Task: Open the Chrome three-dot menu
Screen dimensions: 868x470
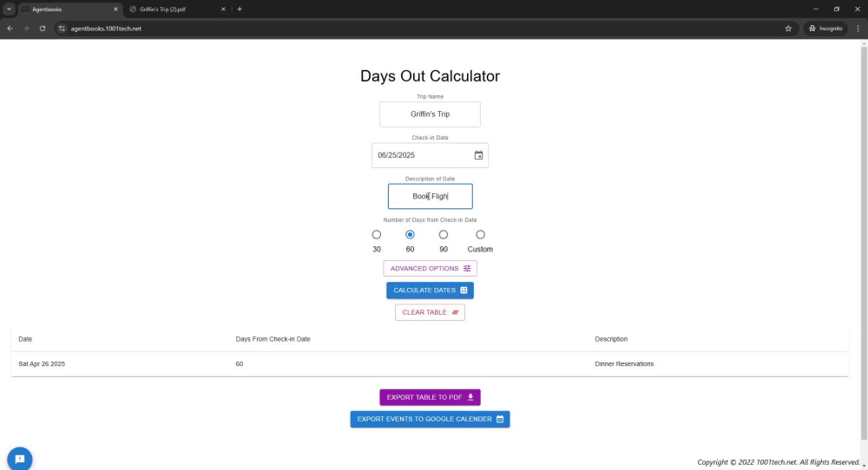Action: pos(858,29)
